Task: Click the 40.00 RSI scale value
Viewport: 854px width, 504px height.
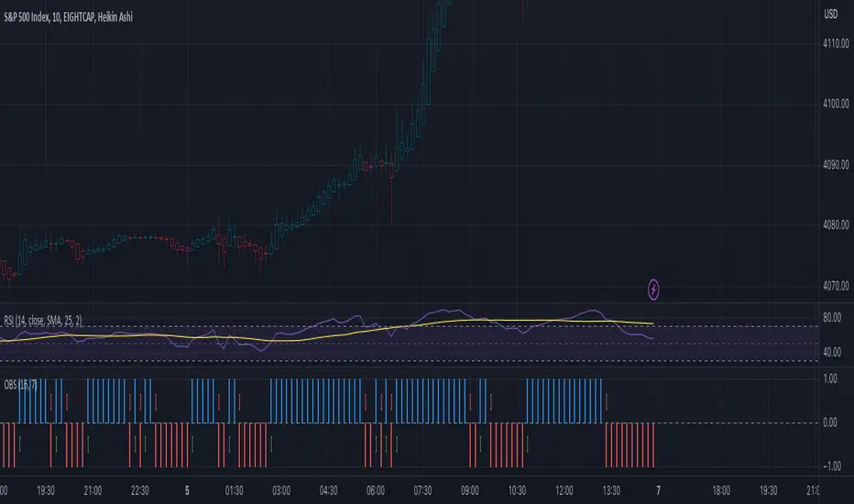Action: (x=832, y=352)
